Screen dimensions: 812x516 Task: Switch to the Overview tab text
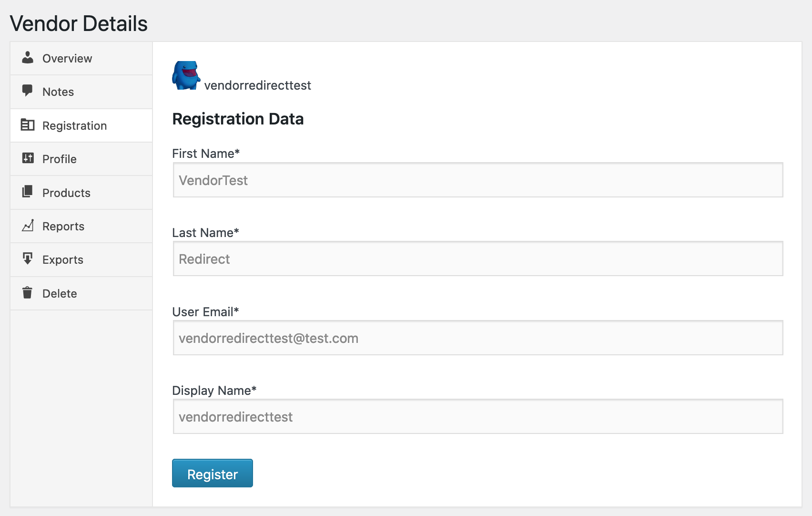point(67,59)
